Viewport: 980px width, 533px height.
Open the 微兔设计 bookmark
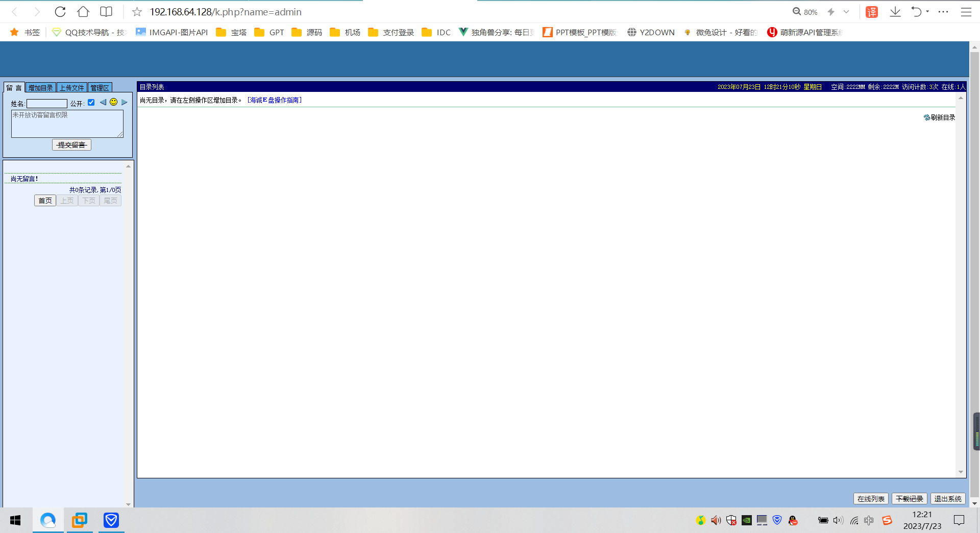point(720,32)
